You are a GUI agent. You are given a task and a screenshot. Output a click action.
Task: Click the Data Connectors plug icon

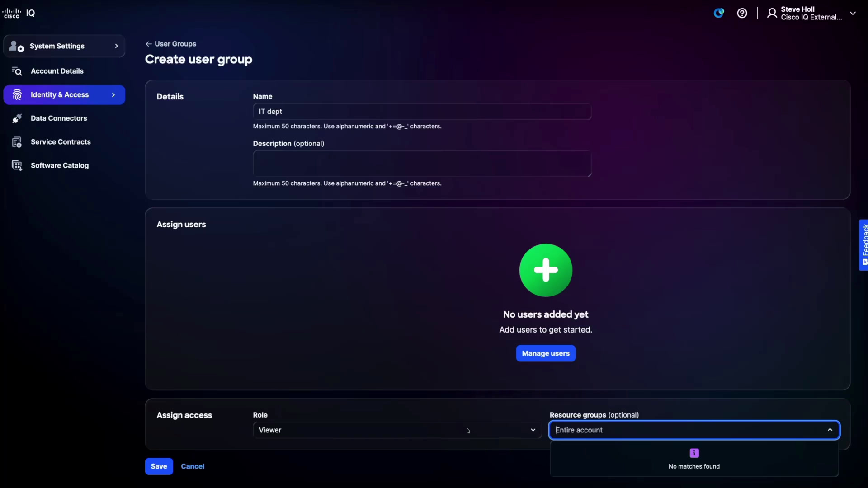click(x=17, y=118)
